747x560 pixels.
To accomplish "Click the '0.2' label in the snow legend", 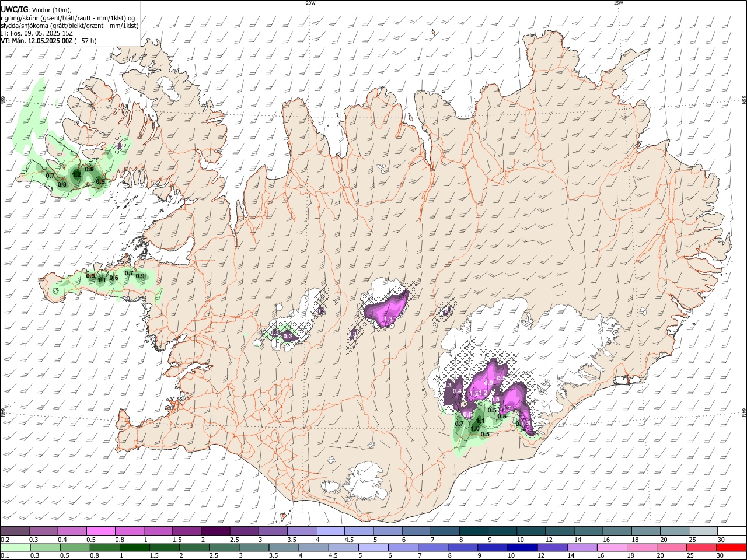I will click(5, 540).
